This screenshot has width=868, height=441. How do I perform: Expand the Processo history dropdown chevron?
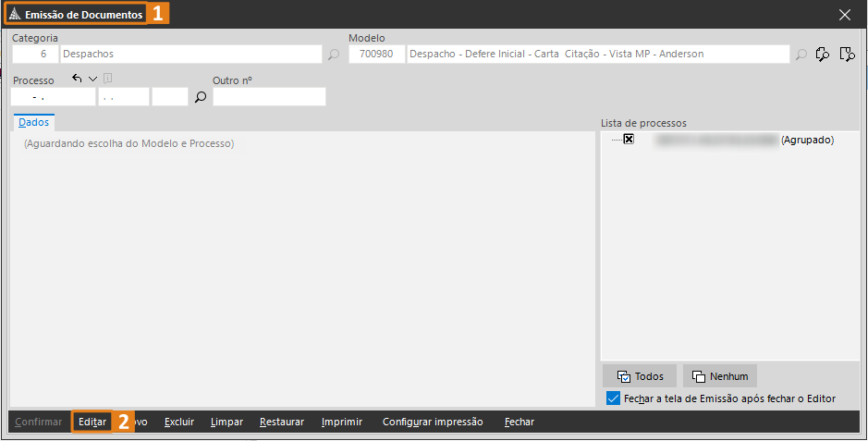coord(92,80)
